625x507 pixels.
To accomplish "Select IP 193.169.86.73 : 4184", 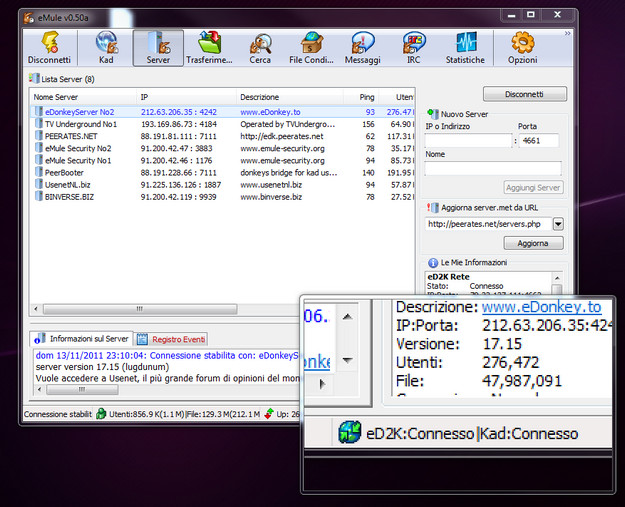I will [x=179, y=124].
